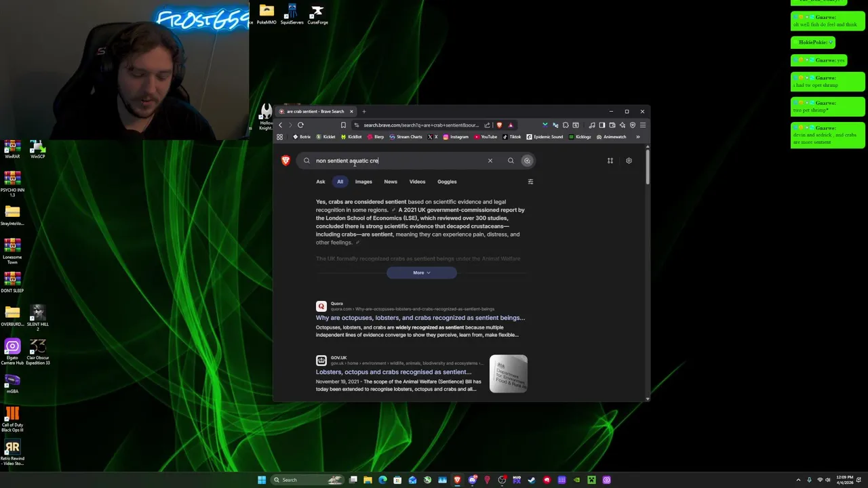Select the All results tab
This screenshot has width=868, height=488.
pos(340,182)
